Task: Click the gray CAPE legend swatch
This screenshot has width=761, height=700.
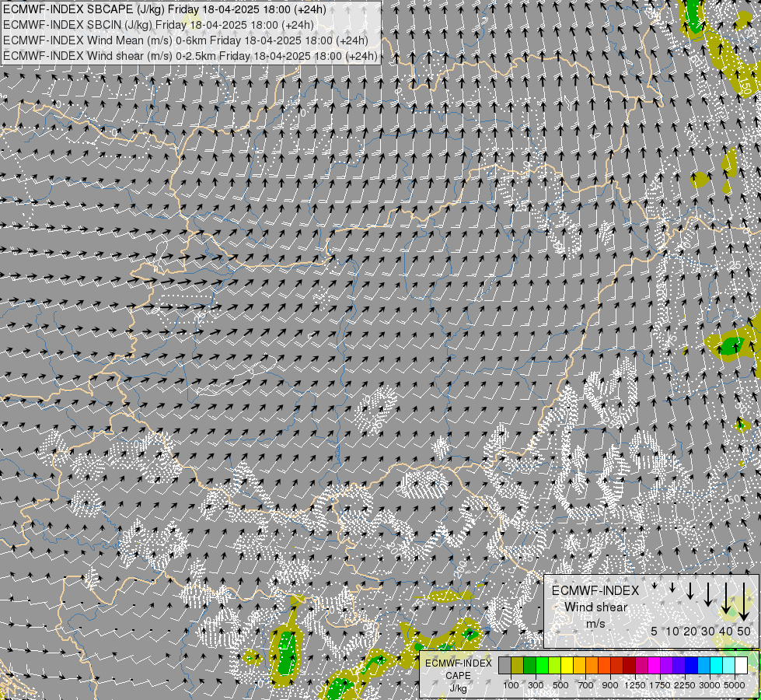Action: pos(504,665)
